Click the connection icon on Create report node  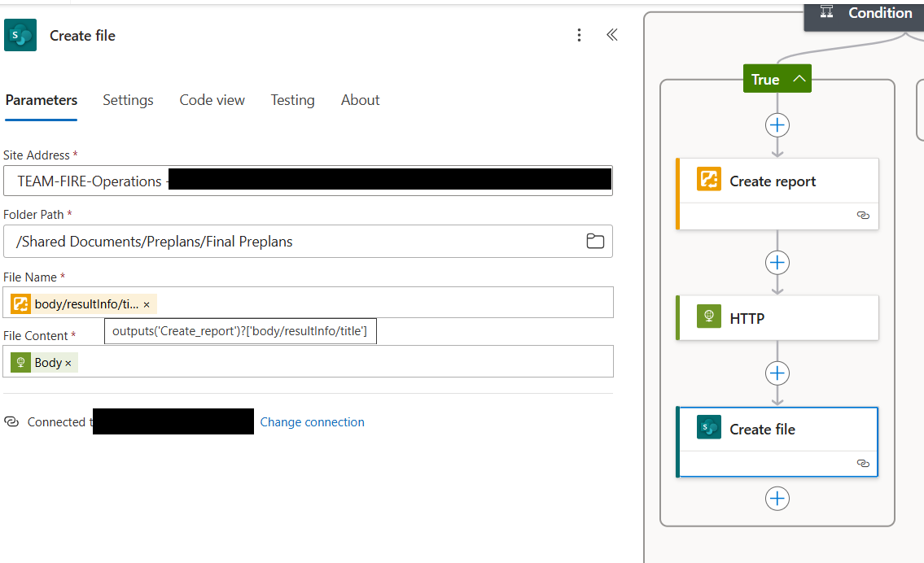[x=863, y=216]
